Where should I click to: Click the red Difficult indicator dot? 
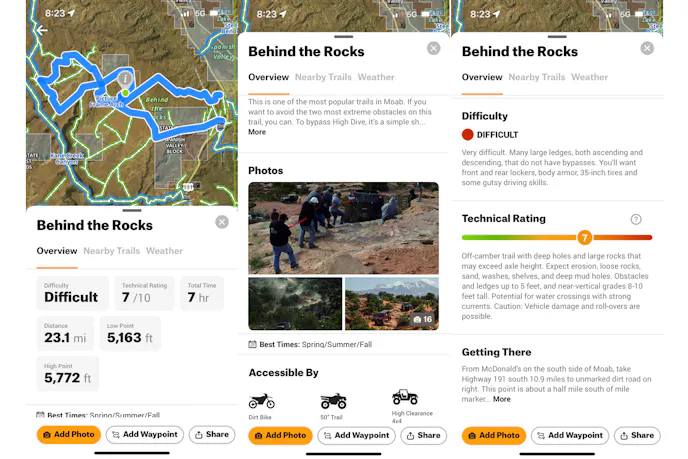point(468,134)
